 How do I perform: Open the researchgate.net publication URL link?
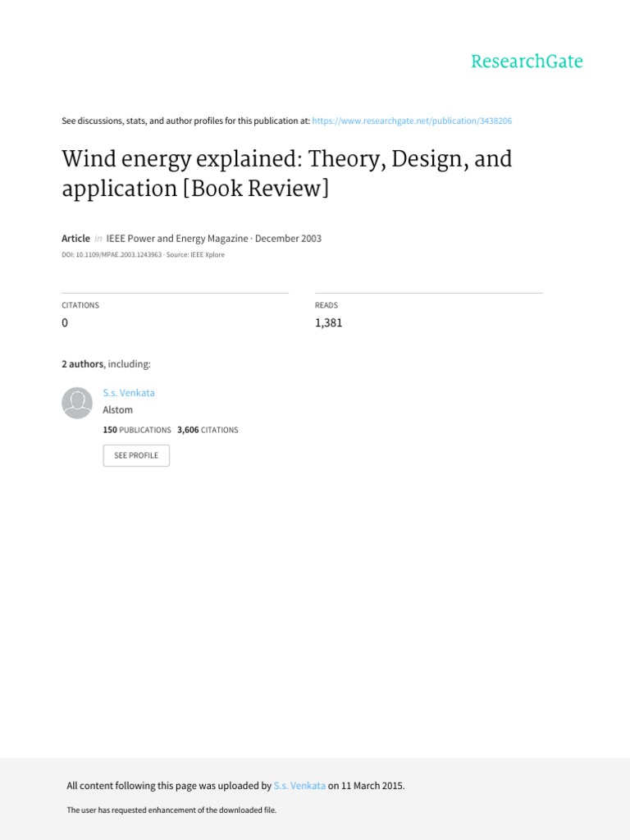click(x=413, y=121)
